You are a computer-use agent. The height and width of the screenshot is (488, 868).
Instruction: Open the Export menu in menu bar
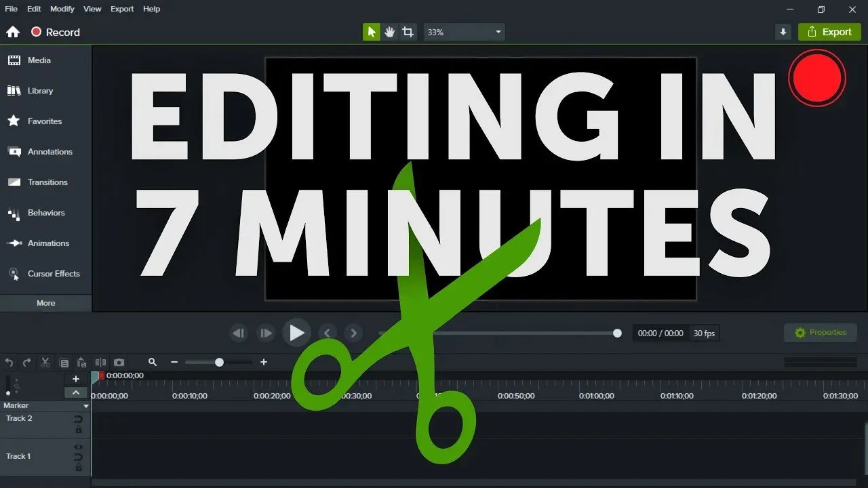122,9
